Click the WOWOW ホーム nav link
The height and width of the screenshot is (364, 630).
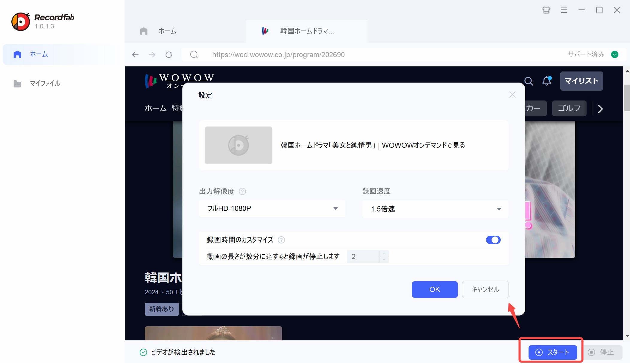(x=156, y=108)
